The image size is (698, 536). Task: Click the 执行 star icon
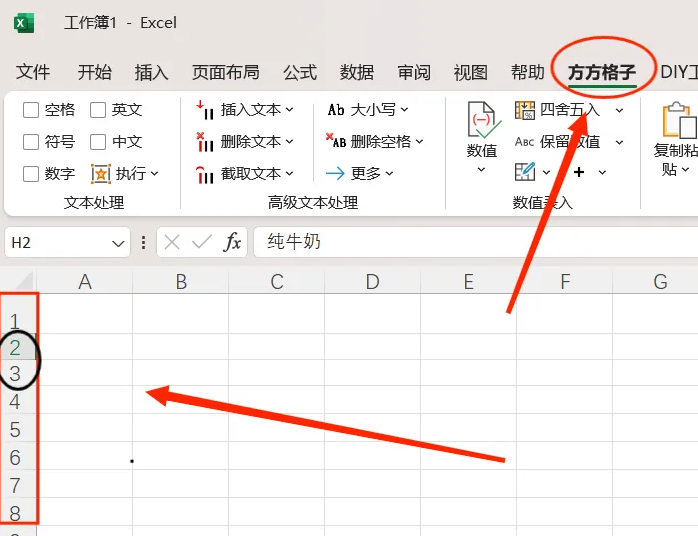tap(101, 174)
